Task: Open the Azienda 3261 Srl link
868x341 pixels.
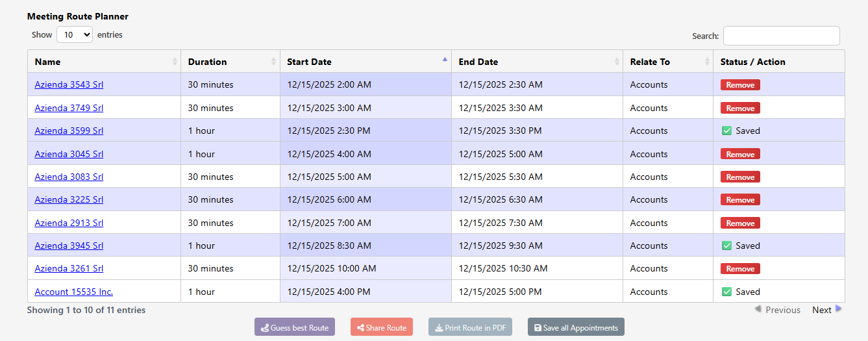Action: click(x=69, y=268)
